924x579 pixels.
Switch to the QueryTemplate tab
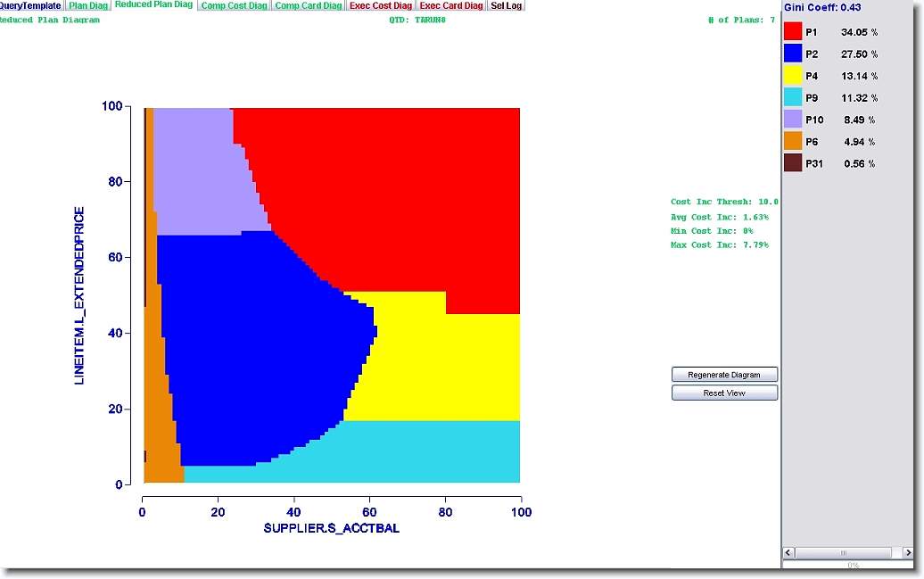click(x=30, y=5)
